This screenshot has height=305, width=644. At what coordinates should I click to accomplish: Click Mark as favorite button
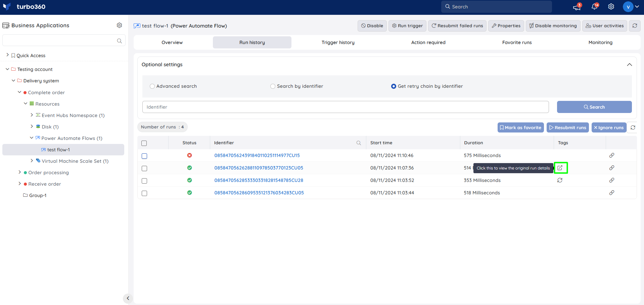pyautogui.click(x=520, y=127)
